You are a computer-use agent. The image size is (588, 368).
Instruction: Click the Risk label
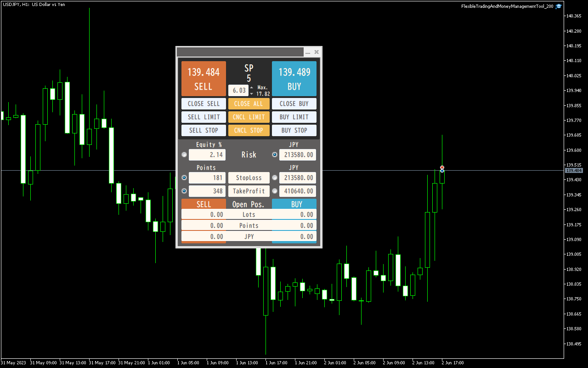tap(249, 155)
